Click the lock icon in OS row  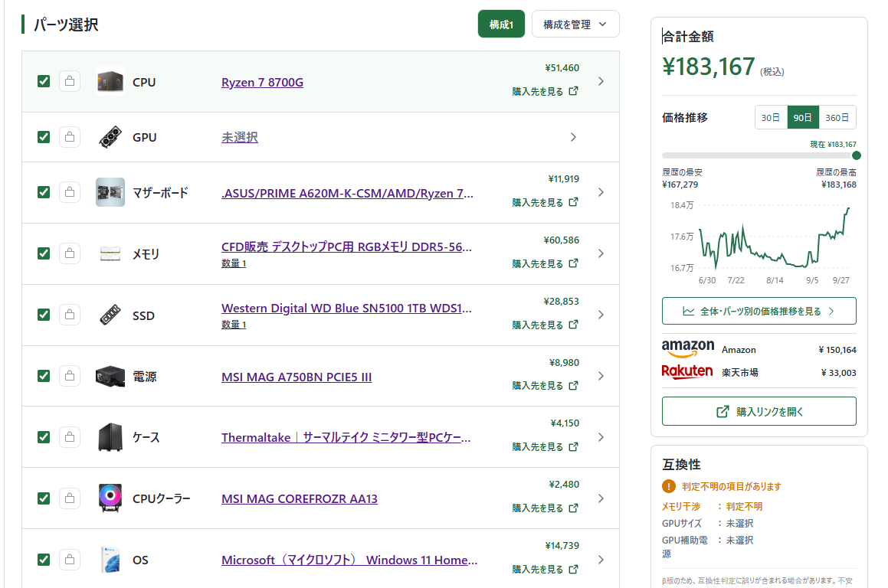(70, 560)
